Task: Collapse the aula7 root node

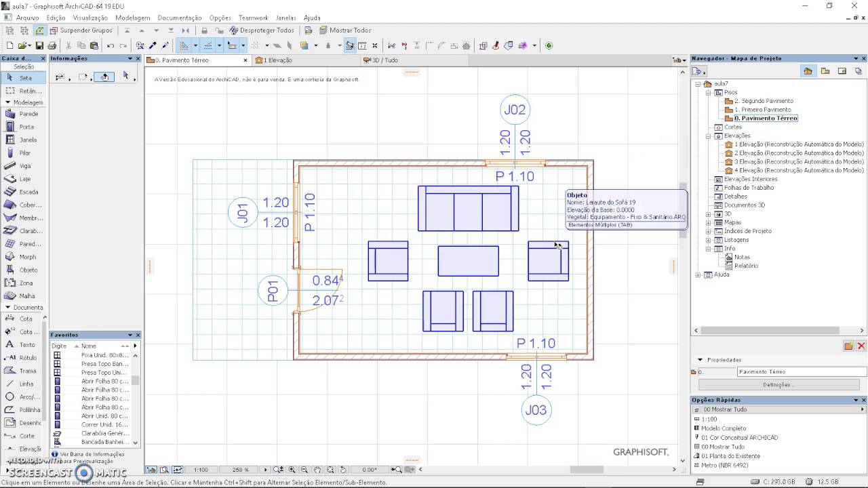Action: 698,84
